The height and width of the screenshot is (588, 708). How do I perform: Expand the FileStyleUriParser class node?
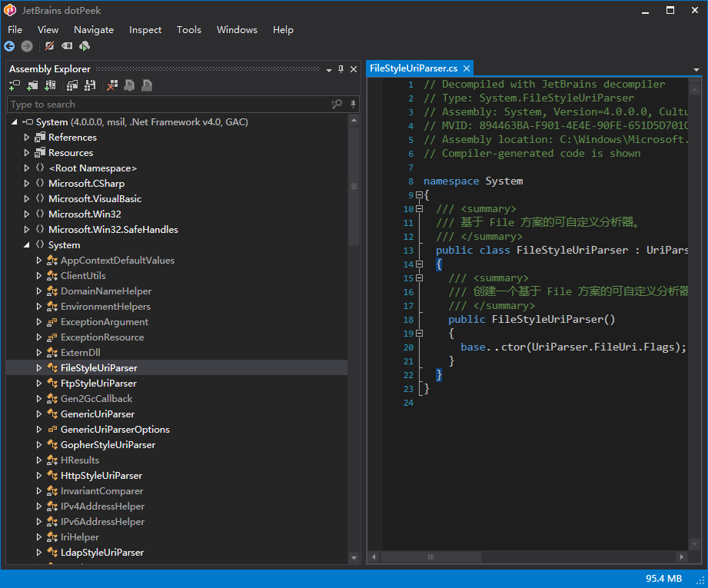39,367
